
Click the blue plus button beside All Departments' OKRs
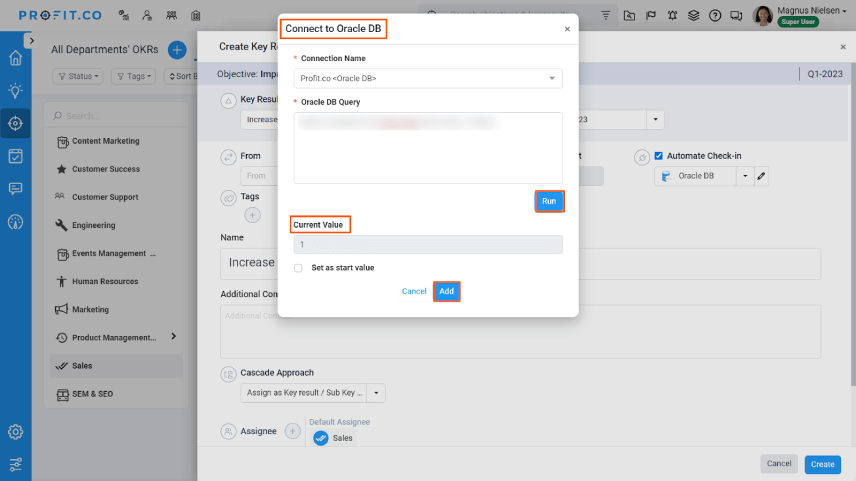click(176, 50)
